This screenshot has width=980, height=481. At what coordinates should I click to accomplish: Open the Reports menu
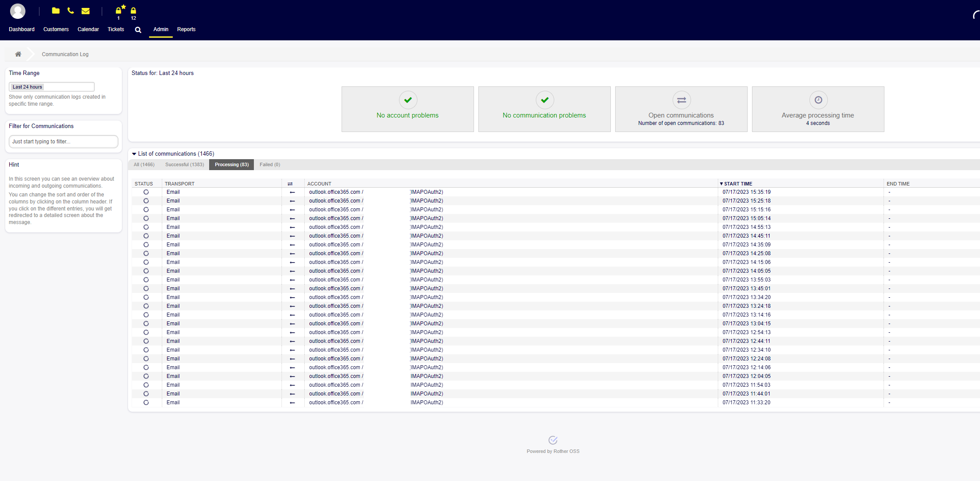[186, 29]
